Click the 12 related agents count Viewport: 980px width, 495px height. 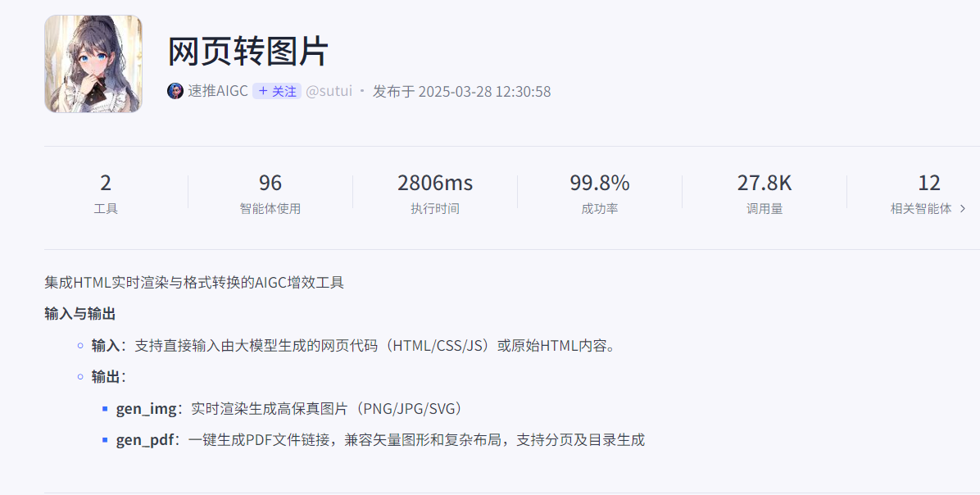click(x=928, y=183)
